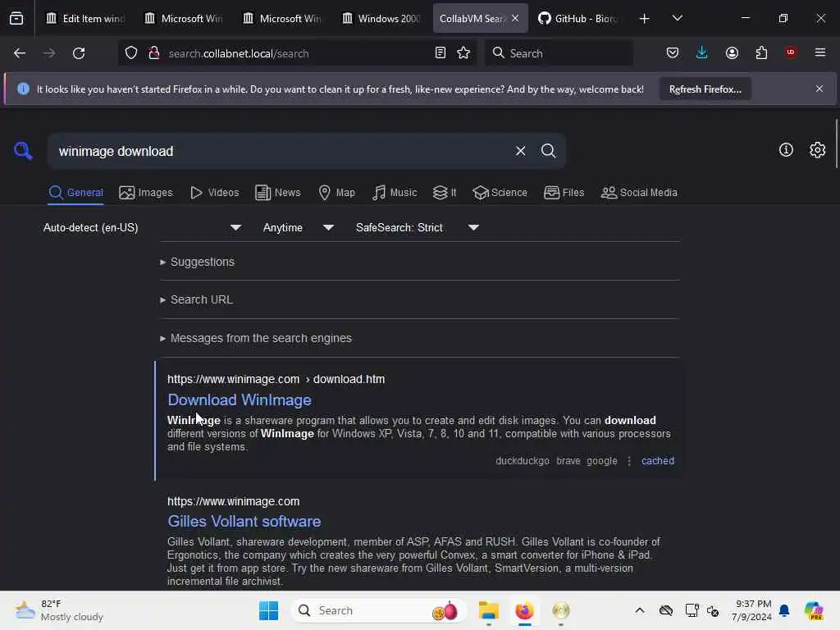Click the Windows taskbar Search box

click(x=379, y=610)
